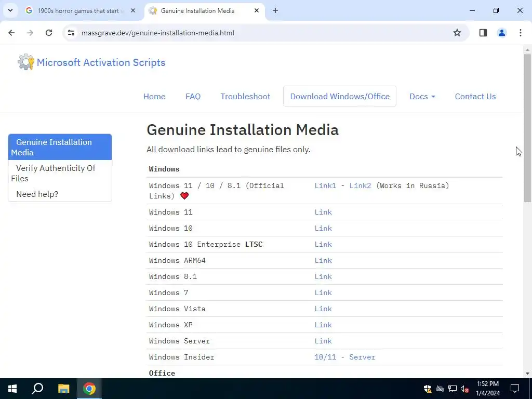Image resolution: width=532 pixels, height=399 pixels.
Task: Click the scrollbar up arrow
Action: 527,49
